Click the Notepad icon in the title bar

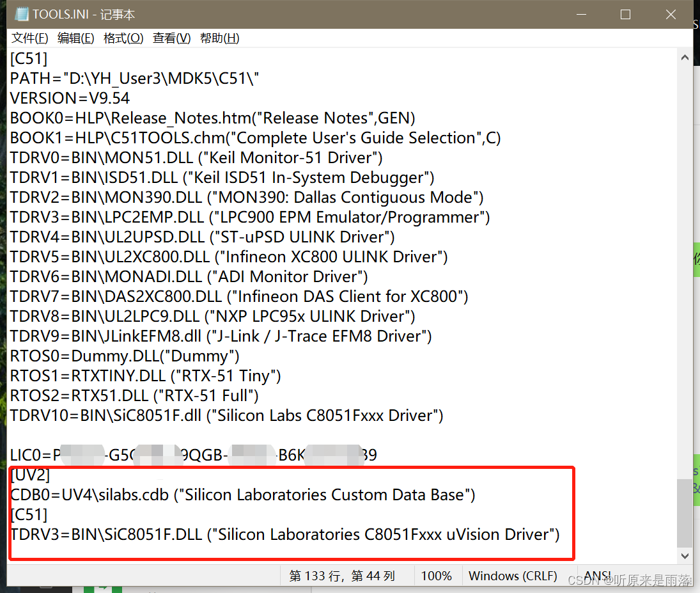[x=22, y=13]
